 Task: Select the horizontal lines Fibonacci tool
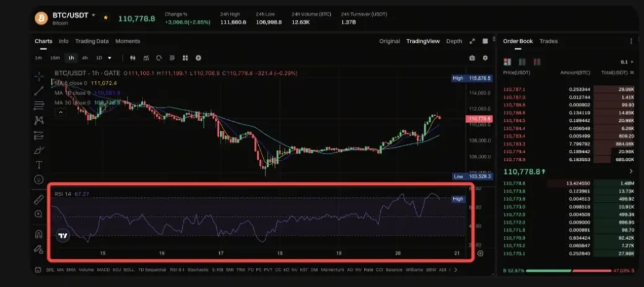point(39,105)
